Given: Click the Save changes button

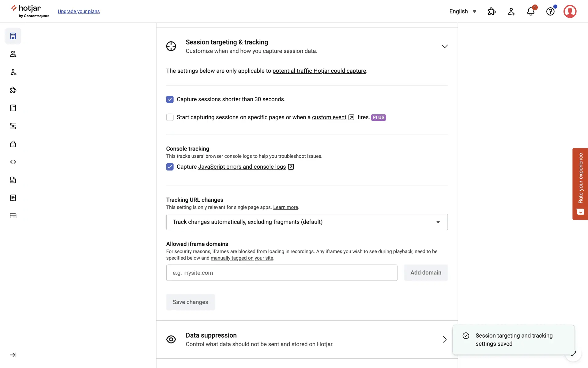Looking at the screenshot, I should [x=190, y=302].
